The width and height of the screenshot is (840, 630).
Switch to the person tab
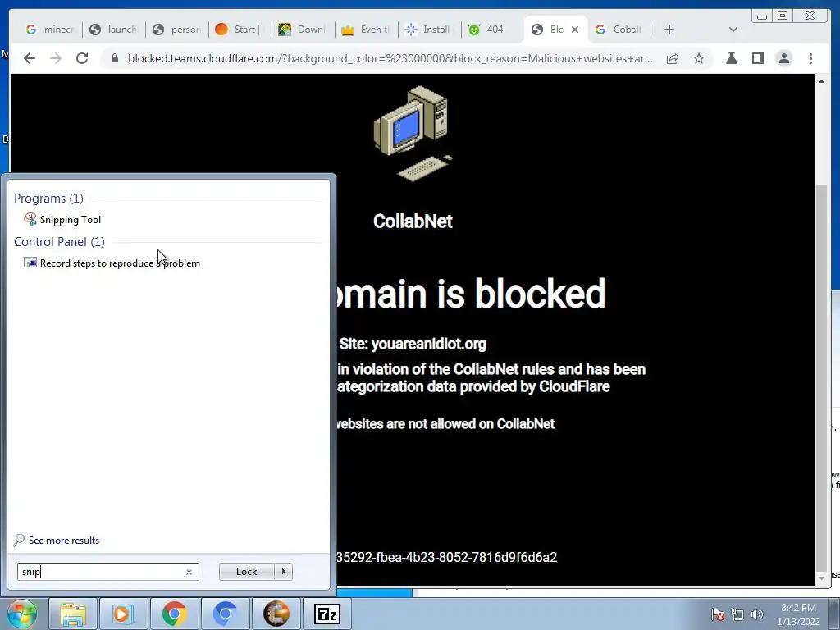(x=177, y=30)
